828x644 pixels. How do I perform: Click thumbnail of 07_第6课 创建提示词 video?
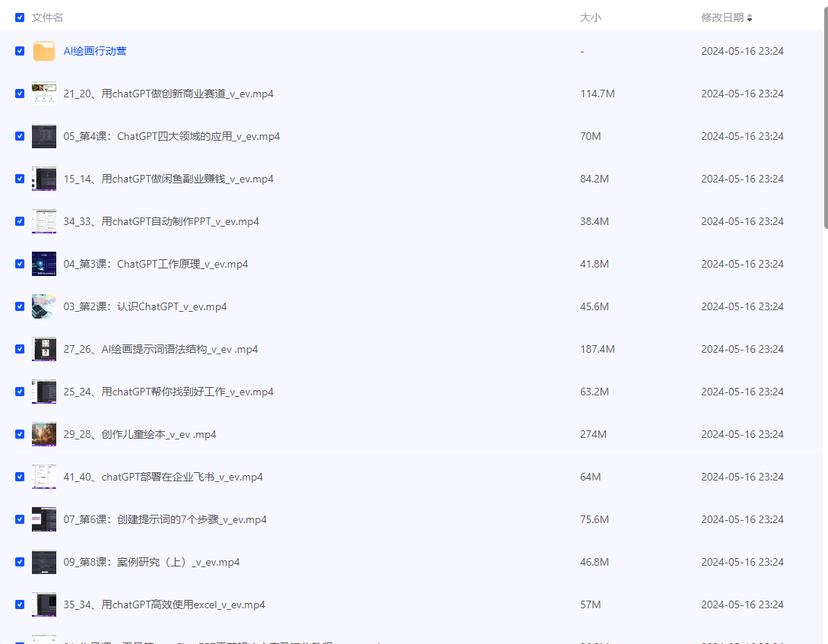click(44, 520)
